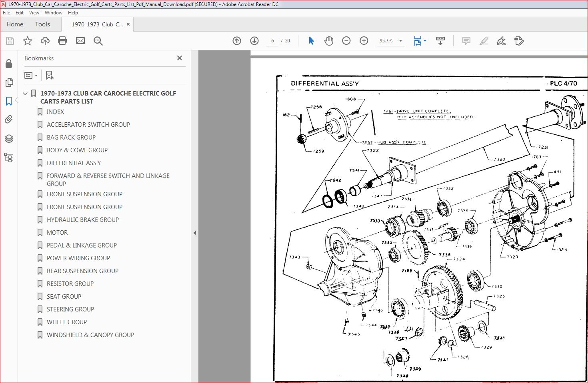Open BODY & COWL GROUP bookmark

tap(77, 150)
